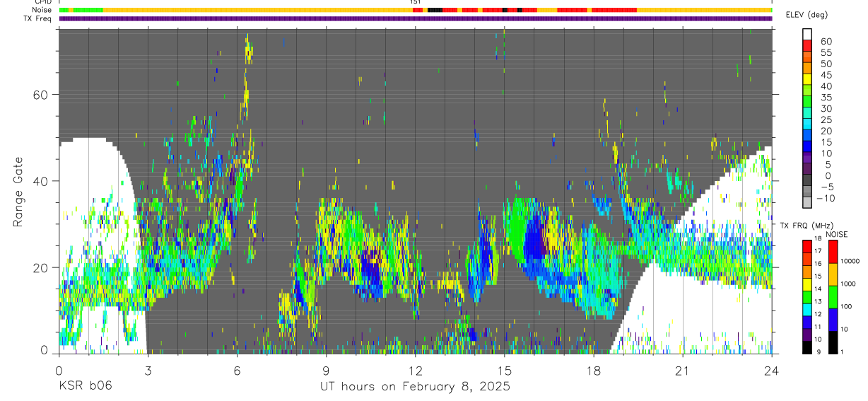Click the '1000' noise legend label

pyautogui.click(x=850, y=284)
